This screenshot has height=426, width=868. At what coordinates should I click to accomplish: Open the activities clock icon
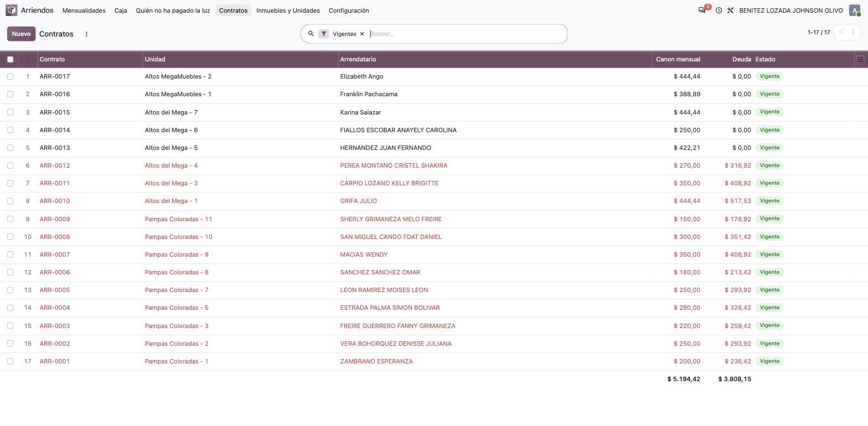pos(719,11)
